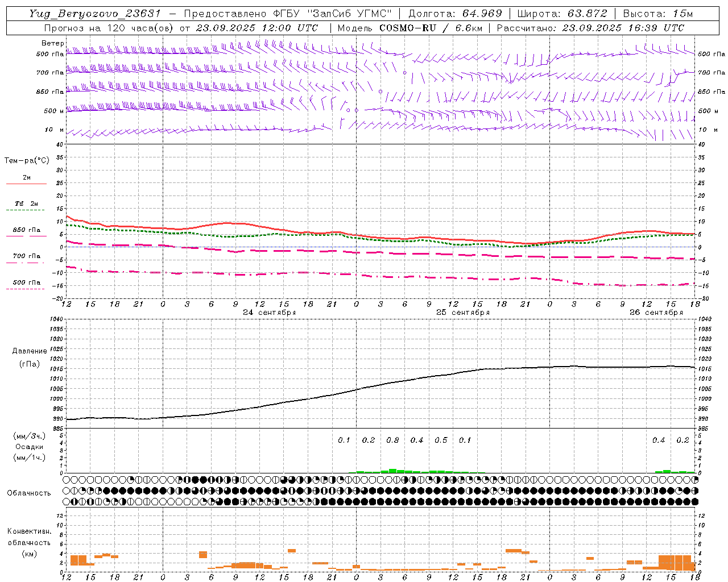This screenshot has width=728, height=582.
Task: Click the Давление panel title
Action: pos(30,351)
